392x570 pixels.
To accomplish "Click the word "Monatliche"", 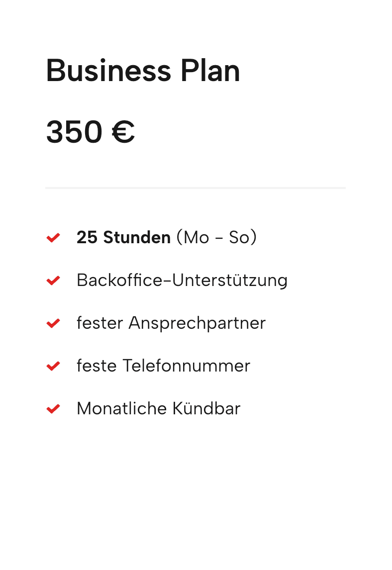I will click(x=121, y=409).
